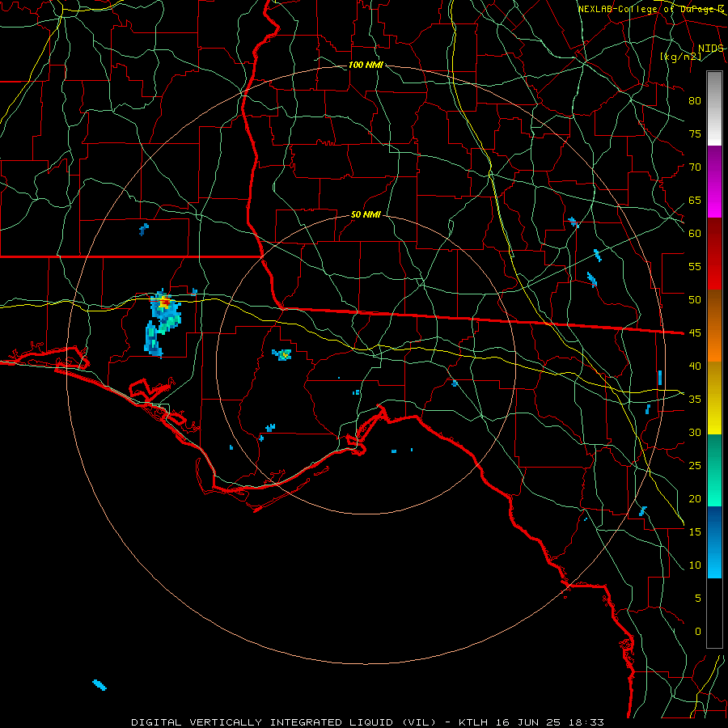Click the isolated blue echo over the Gulf at bottom-left
Image resolution: width=728 pixels, height=728 pixels.
pos(99,685)
